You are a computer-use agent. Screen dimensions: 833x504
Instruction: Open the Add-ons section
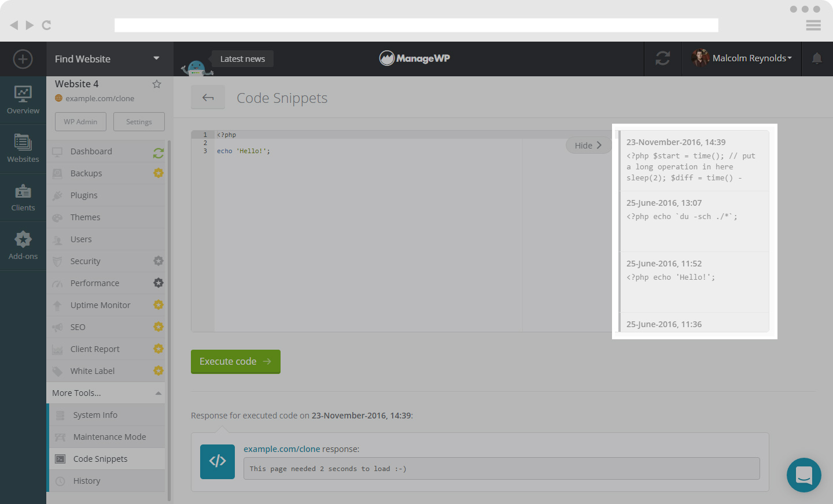click(23, 246)
